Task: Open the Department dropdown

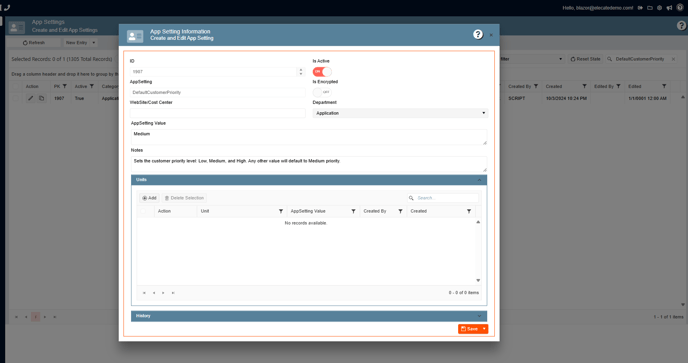Action: [x=400, y=113]
